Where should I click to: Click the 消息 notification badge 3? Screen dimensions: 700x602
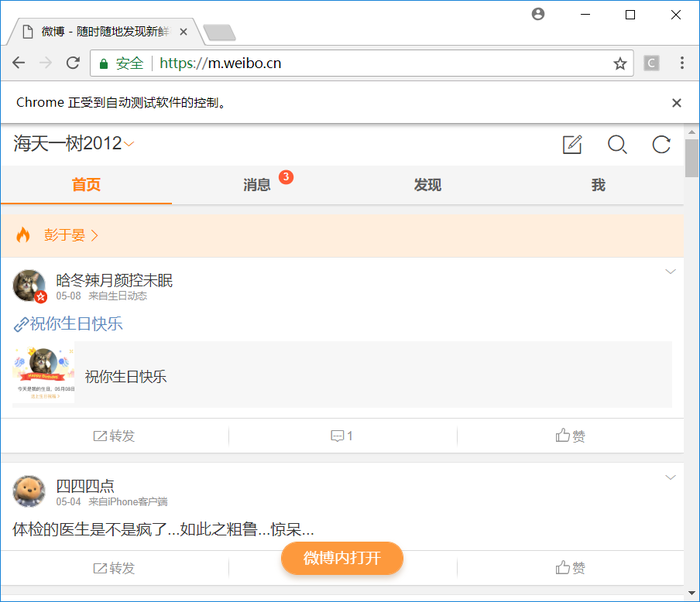[286, 177]
